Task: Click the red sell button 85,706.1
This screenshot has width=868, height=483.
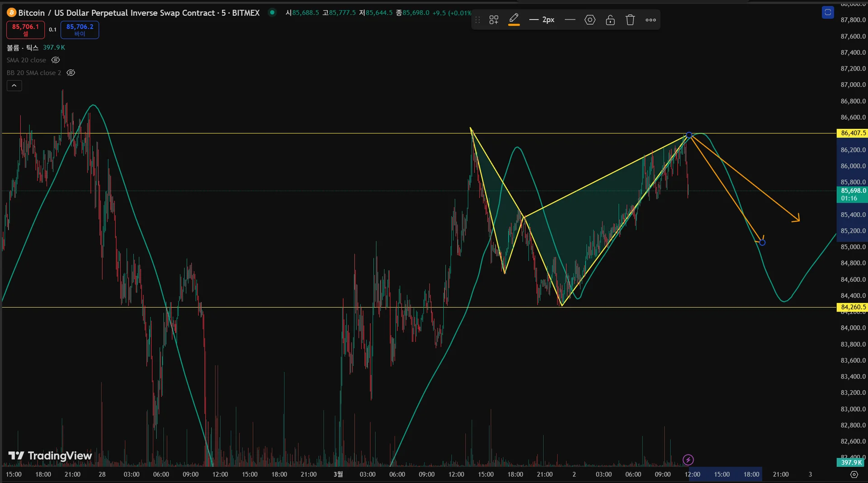Action: (x=25, y=30)
